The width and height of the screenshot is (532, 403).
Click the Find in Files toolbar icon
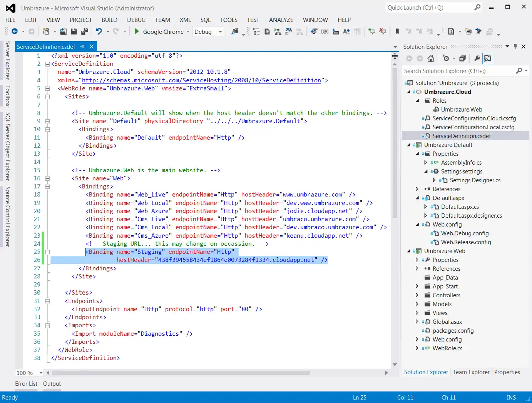coord(234,32)
